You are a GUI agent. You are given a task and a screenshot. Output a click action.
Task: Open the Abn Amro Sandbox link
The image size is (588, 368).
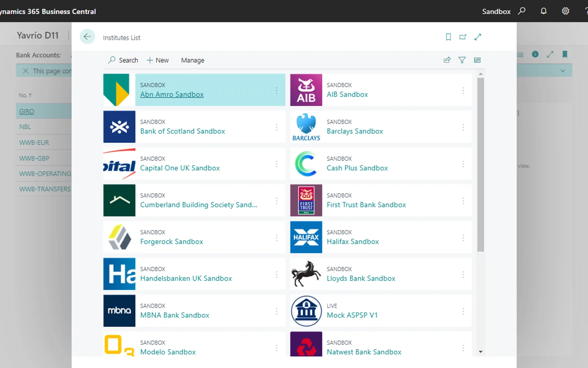click(x=172, y=94)
